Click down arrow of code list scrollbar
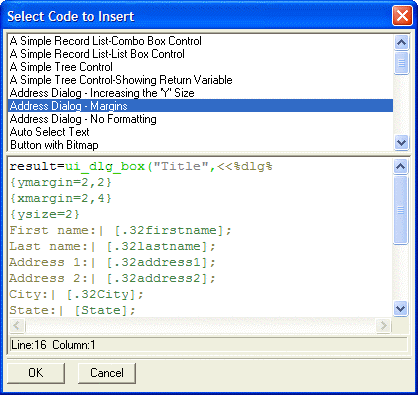The width and height of the screenshot is (418, 395). (x=401, y=143)
